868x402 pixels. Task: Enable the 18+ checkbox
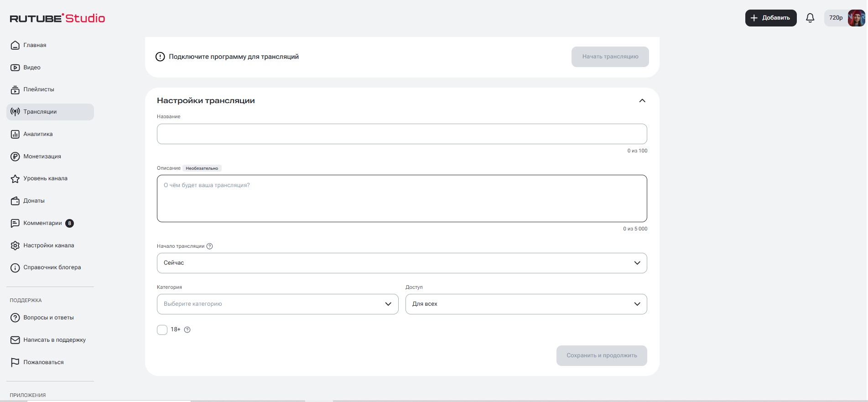click(162, 330)
